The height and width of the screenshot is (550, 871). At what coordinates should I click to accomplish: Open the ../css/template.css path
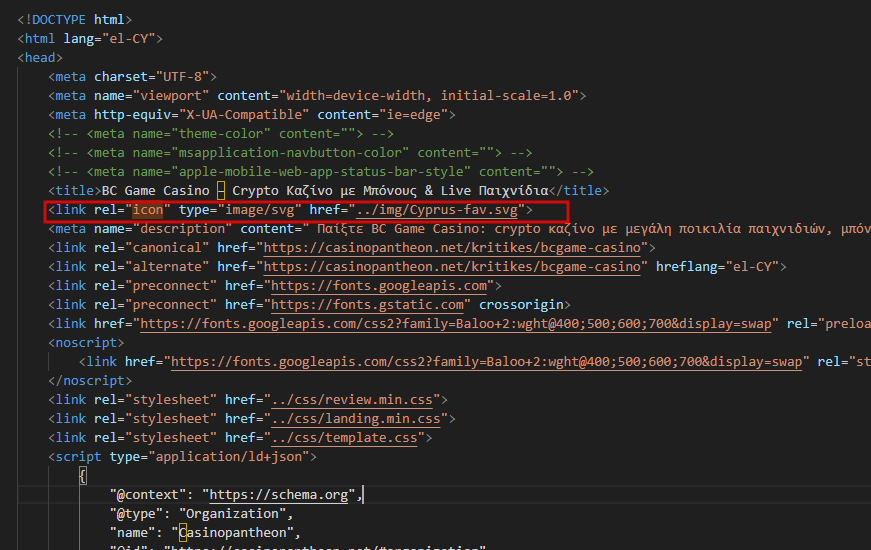pyautogui.click(x=344, y=438)
